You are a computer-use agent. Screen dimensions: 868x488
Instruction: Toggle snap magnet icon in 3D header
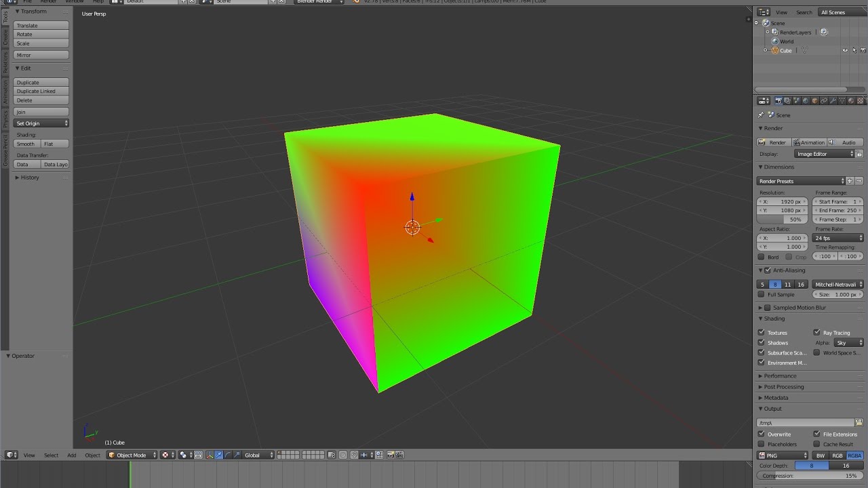[x=353, y=455]
